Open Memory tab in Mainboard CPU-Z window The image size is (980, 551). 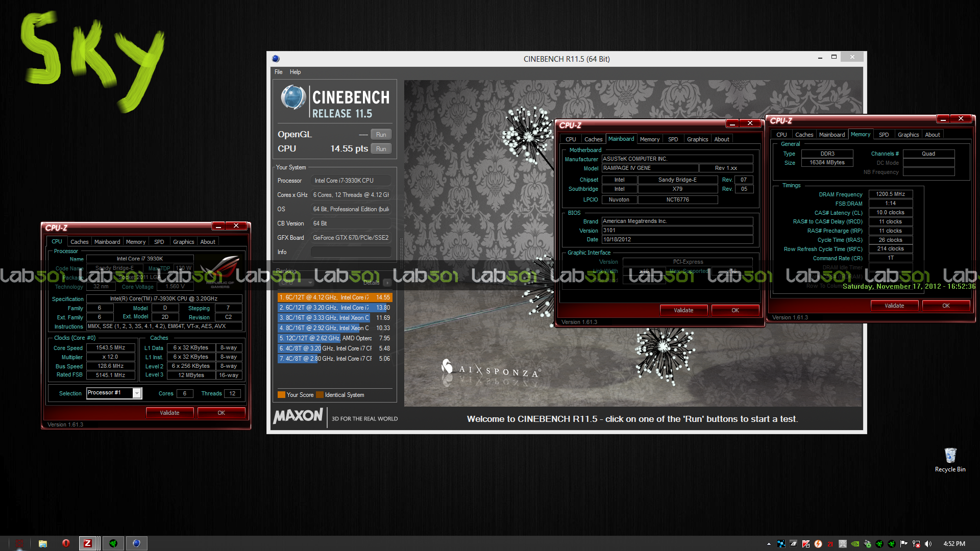pos(650,139)
